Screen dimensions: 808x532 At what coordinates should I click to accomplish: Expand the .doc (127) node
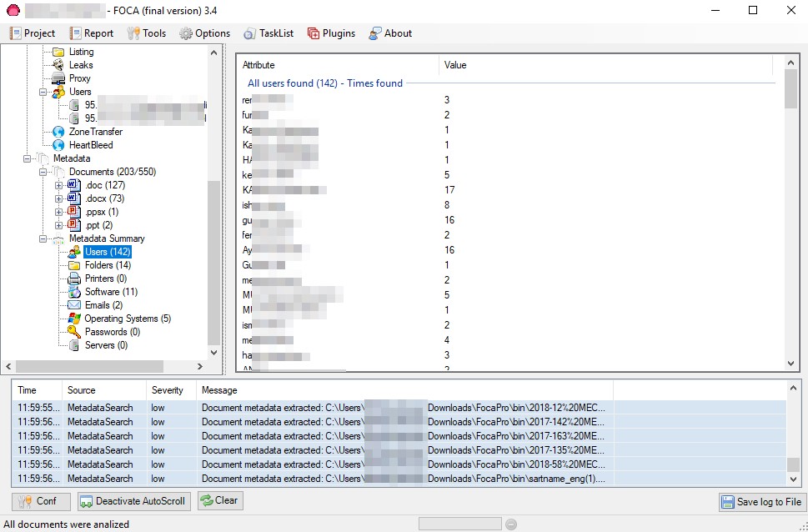(x=58, y=186)
